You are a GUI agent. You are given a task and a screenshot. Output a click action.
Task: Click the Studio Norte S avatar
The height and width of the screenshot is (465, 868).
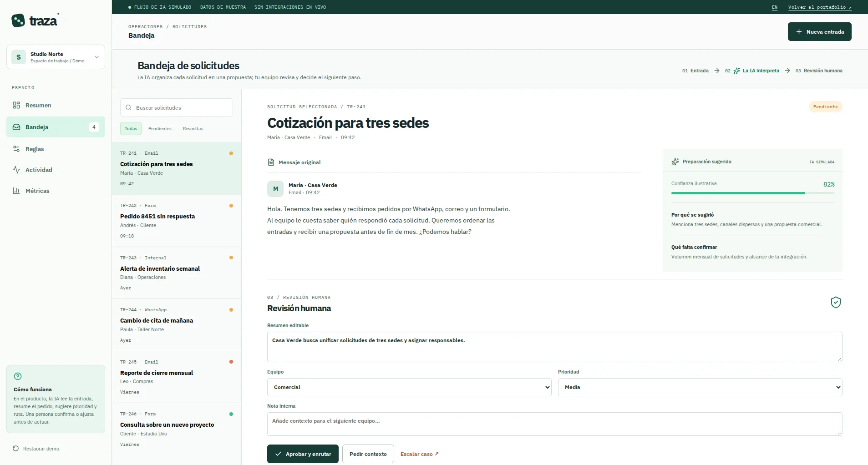(19, 57)
